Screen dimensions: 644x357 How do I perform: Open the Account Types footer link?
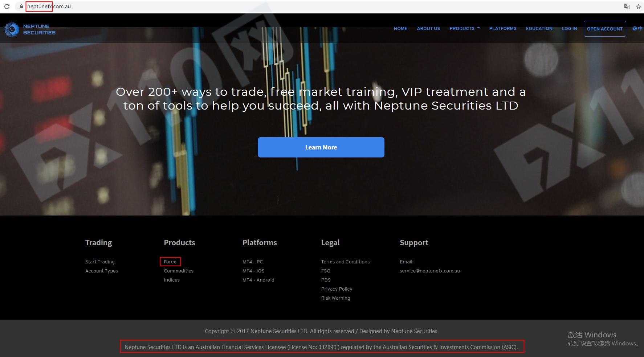coord(102,271)
